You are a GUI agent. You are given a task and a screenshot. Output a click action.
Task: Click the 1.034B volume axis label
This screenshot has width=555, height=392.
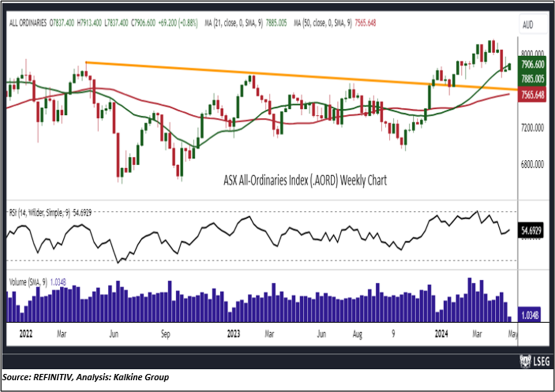click(x=530, y=315)
